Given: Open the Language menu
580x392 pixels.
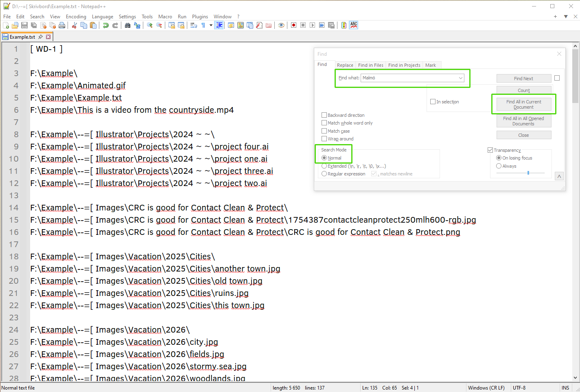Looking at the screenshot, I should click(x=103, y=17).
